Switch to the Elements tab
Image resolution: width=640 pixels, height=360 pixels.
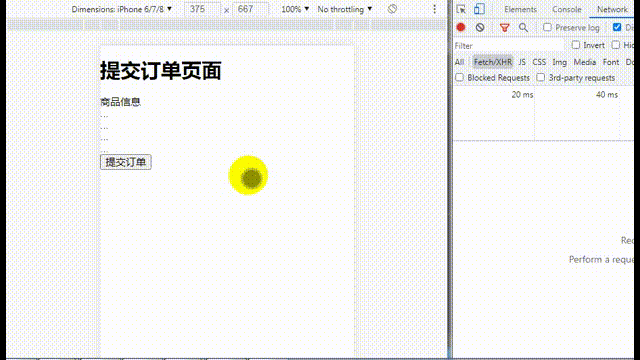(x=520, y=9)
